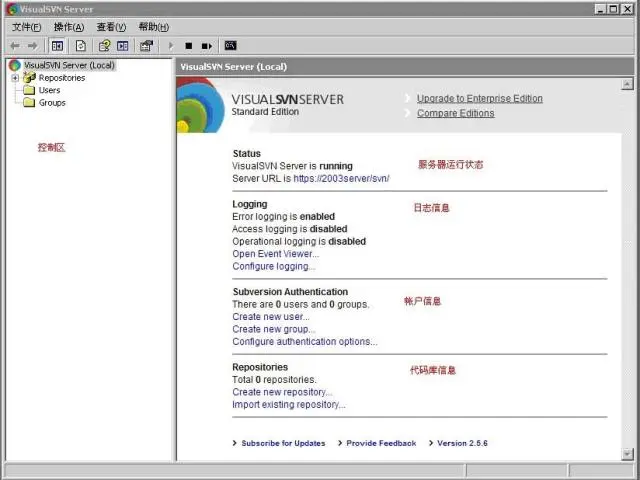Click 'There are 0 users and 0 groups' text
This screenshot has height=480, width=640.
pos(300,304)
